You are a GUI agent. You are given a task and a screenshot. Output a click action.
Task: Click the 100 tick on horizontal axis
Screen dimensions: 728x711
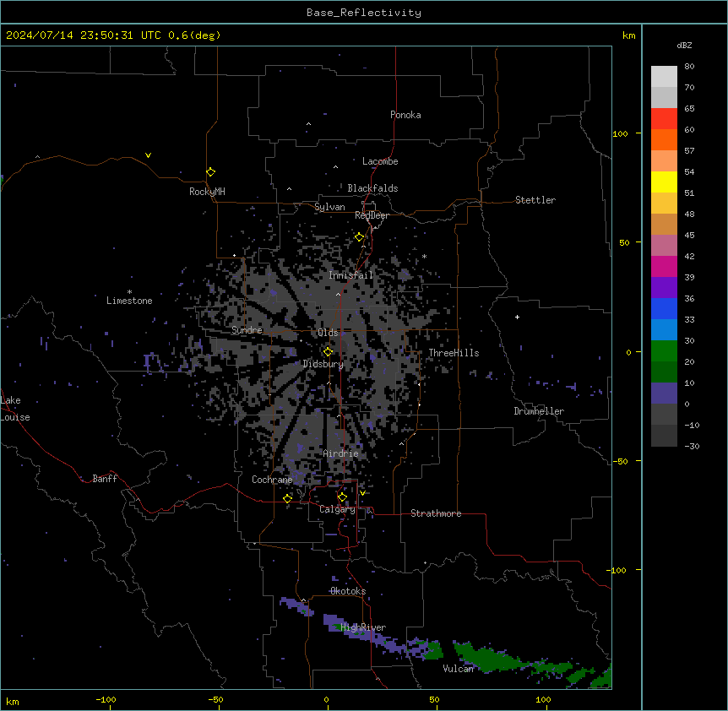point(543,699)
